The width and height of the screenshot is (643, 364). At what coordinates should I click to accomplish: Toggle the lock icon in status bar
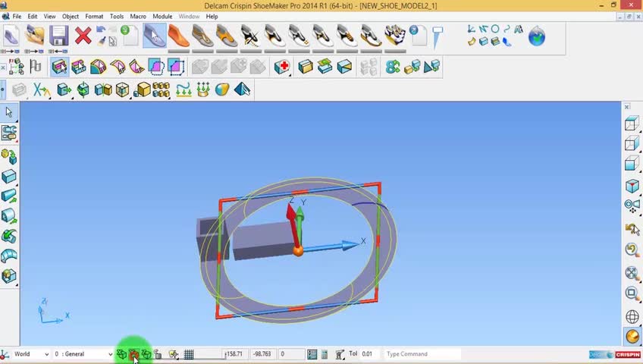point(158,354)
